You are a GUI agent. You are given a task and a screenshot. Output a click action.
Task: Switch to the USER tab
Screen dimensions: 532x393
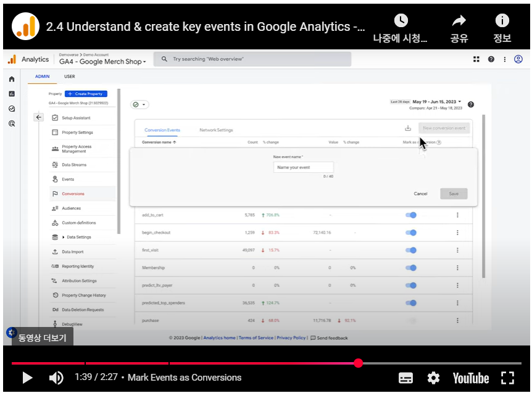pos(70,77)
